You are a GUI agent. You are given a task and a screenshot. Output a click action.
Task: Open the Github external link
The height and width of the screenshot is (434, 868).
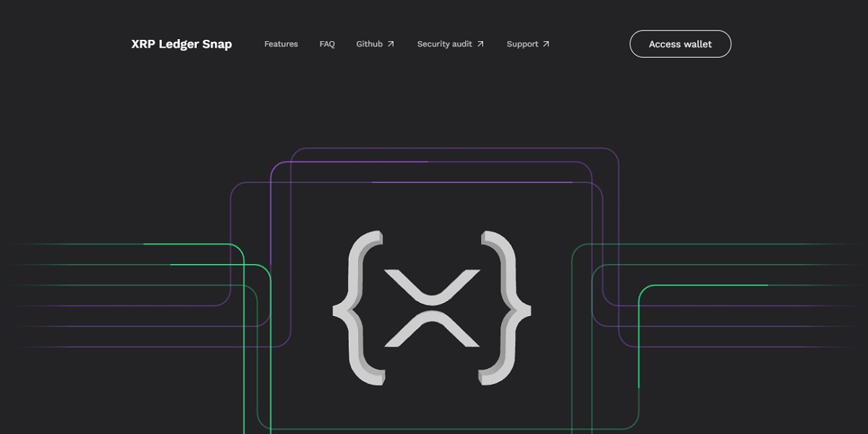tap(375, 44)
